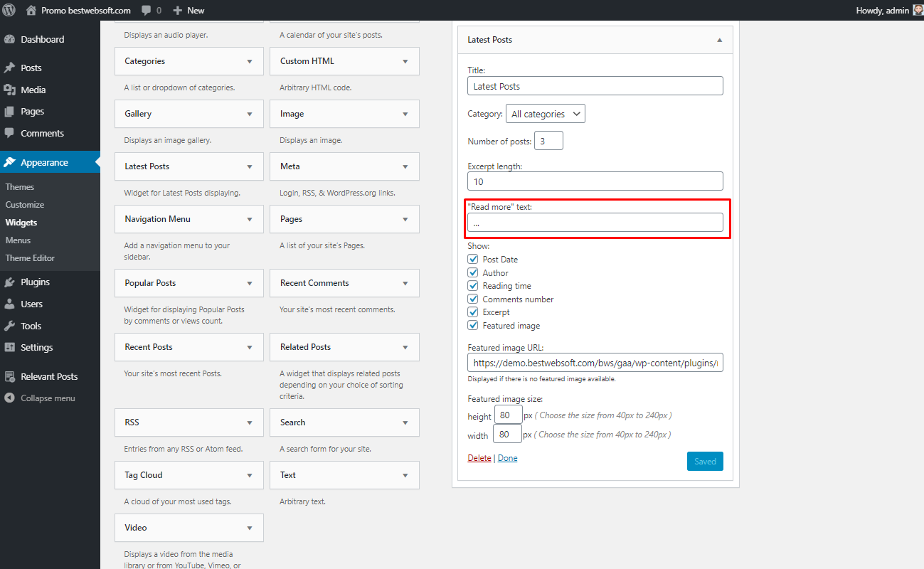The height and width of the screenshot is (569, 924).
Task: Click the Excerpt length field
Action: coord(595,181)
